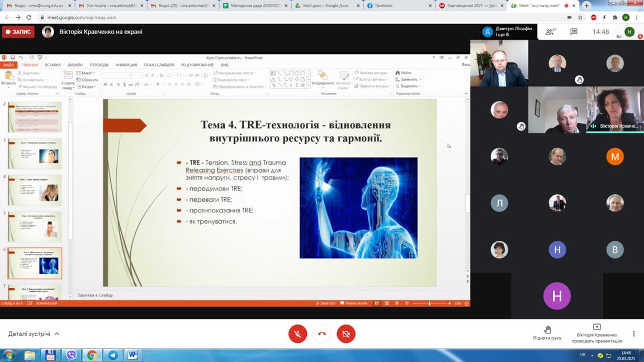The height and width of the screenshot is (362, 644).
Task: Open the Chrome extensions puzzle icon
Action: tap(615, 17)
